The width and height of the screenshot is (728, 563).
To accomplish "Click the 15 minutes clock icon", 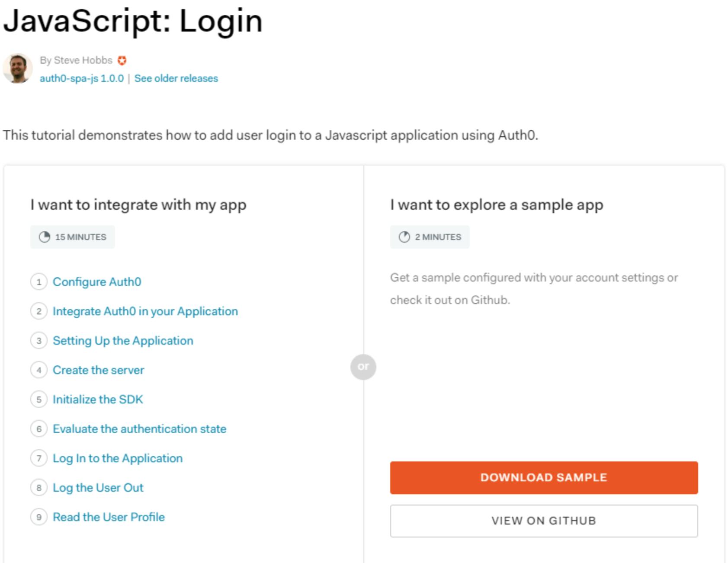I will coord(45,237).
